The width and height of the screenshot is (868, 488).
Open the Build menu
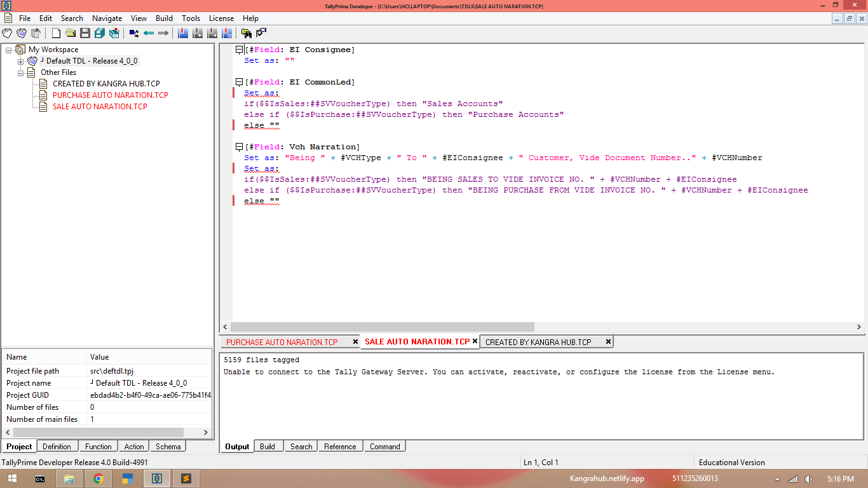point(164,18)
